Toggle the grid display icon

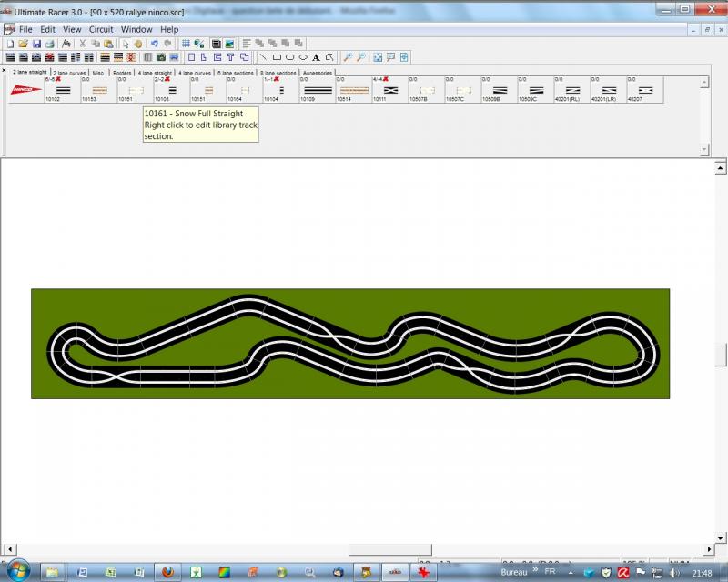pos(186,44)
